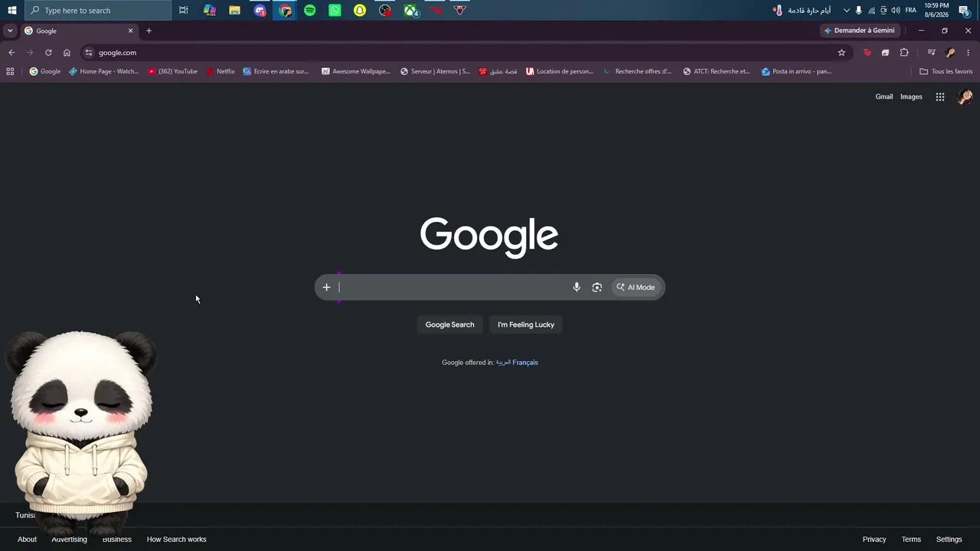Open the Advertising footer link
This screenshot has height=551, width=980.
click(x=69, y=540)
